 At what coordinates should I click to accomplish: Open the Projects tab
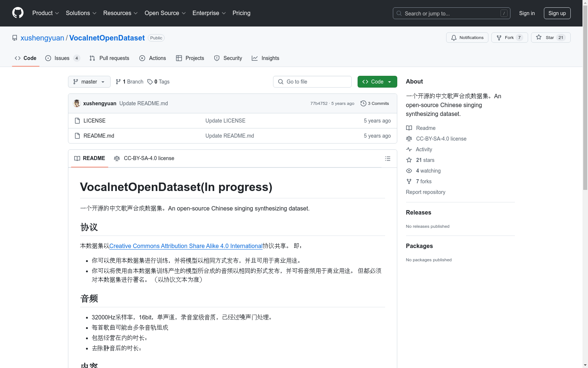point(190,58)
